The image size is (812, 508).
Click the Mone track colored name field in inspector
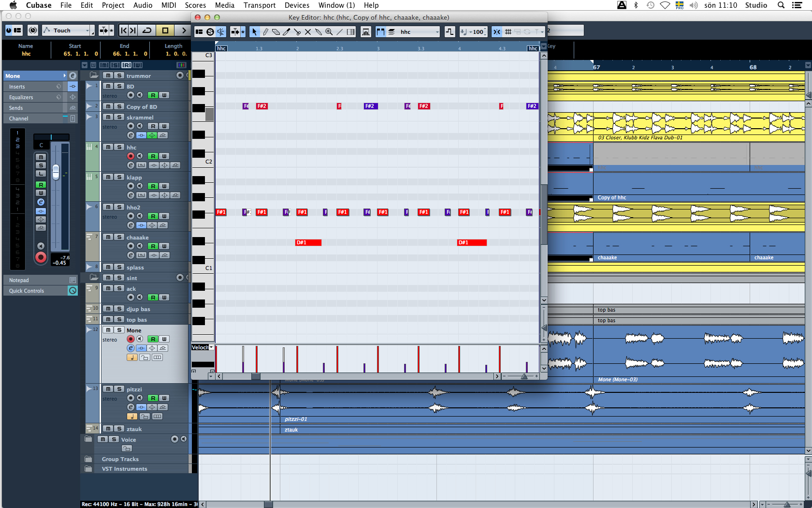35,76
